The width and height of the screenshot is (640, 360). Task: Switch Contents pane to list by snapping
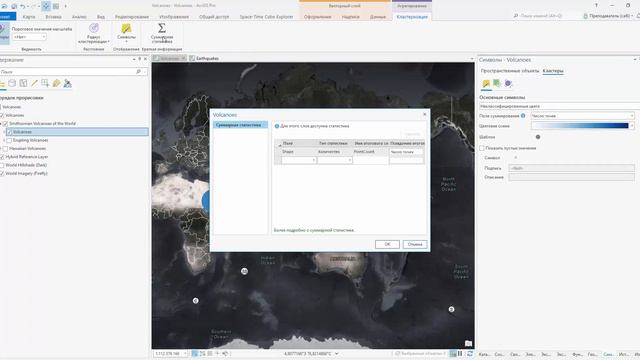(x=45, y=83)
